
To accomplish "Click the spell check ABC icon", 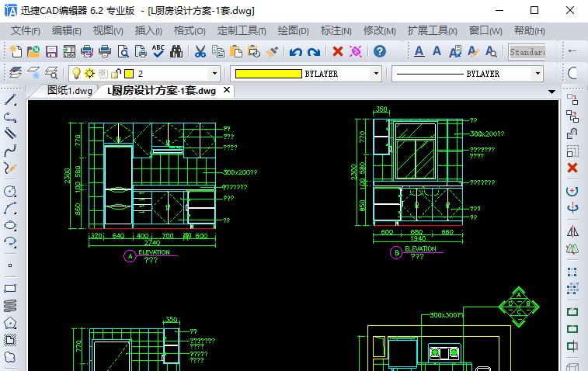I will pyautogui.click(x=158, y=52).
